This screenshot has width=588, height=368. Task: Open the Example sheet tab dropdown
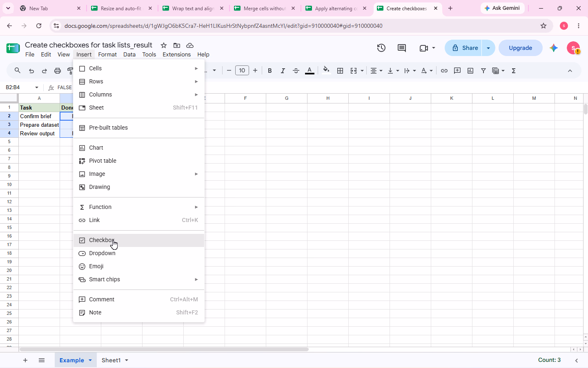pyautogui.click(x=90, y=360)
